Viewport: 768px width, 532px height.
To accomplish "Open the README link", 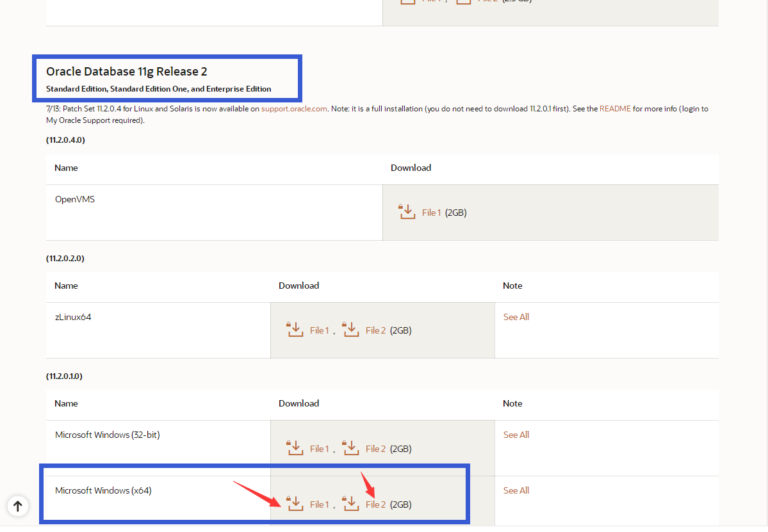I will [615, 109].
